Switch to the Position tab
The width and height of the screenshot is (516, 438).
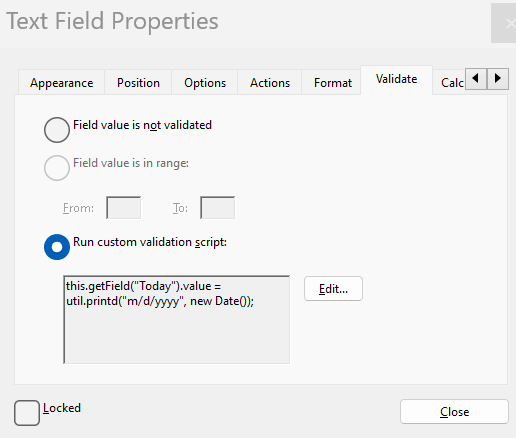(138, 83)
